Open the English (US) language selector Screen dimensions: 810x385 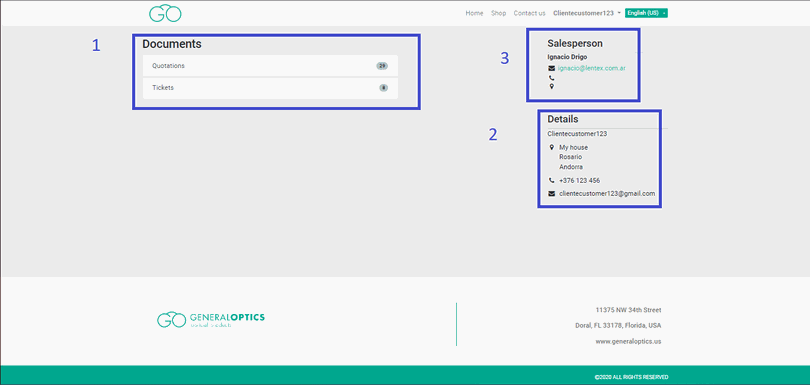(x=646, y=13)
